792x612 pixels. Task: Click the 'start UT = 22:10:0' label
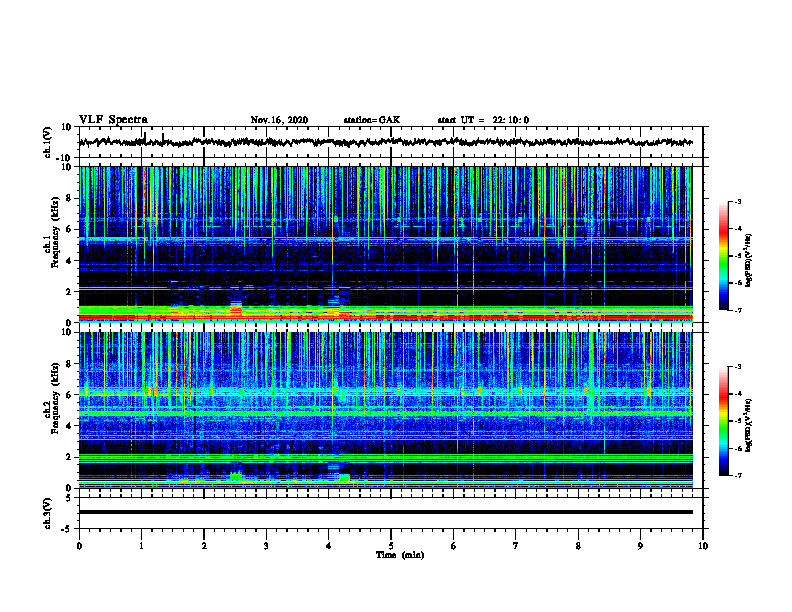tap(483, 120)
